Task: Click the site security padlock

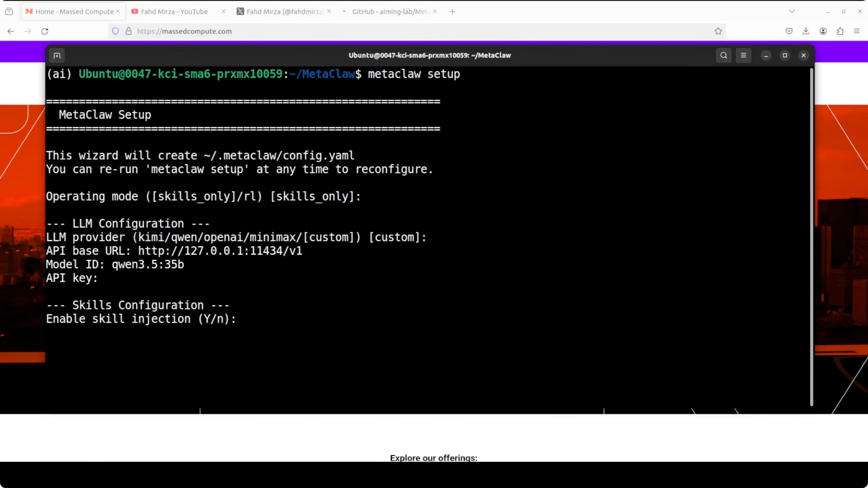Action: click(x=128, y=31)
